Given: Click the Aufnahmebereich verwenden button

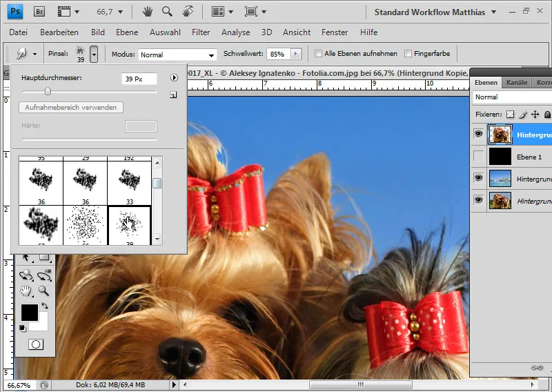Looking at the screenshot, I should [71, 108].
